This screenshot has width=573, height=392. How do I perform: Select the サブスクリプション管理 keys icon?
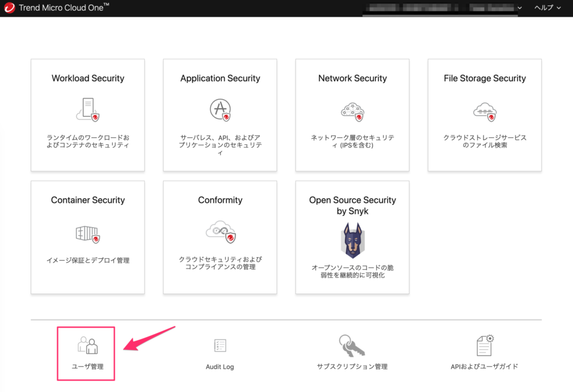pyautogui.click(x=352, y=346)
